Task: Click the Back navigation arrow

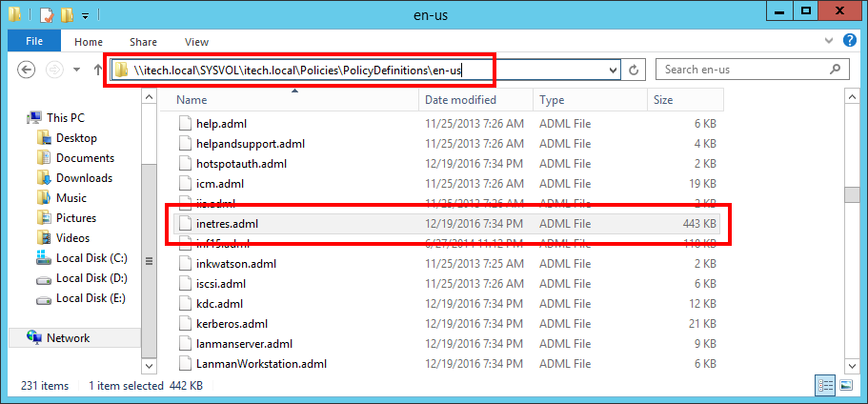Action: (27, 70)
